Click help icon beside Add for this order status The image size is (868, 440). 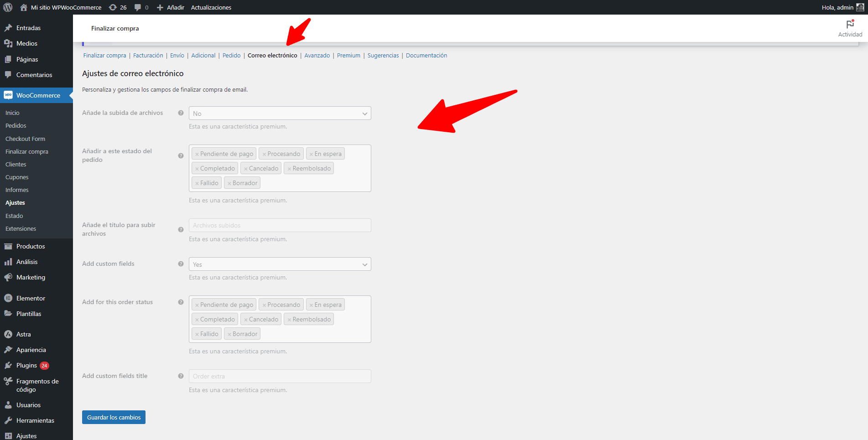point(181,302)
